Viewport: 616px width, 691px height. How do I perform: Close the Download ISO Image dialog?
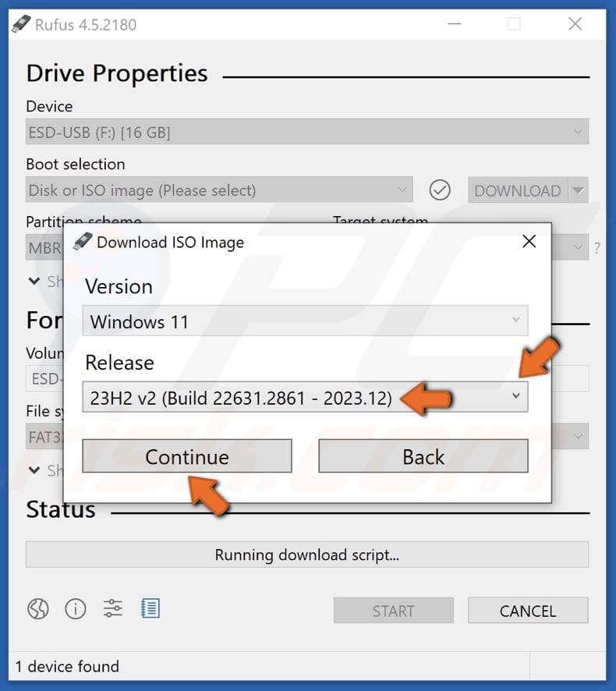click(x=529, y=242)
